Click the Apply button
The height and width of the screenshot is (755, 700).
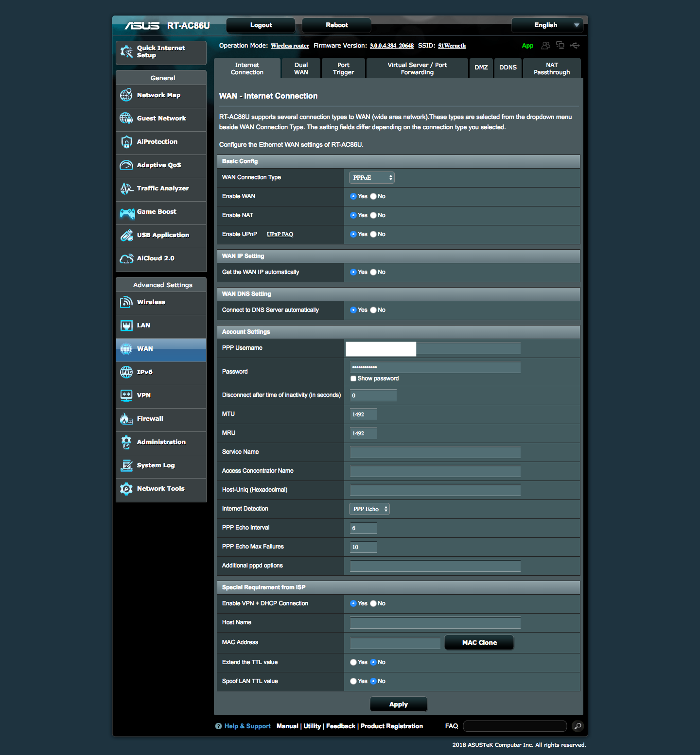[x=398, y=704]
